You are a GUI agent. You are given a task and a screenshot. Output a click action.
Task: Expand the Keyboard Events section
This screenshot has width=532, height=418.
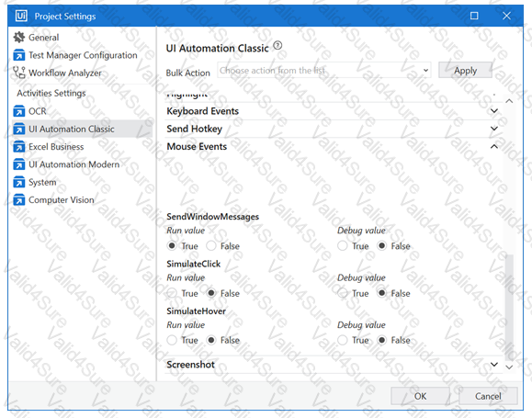tap(494, 111)
